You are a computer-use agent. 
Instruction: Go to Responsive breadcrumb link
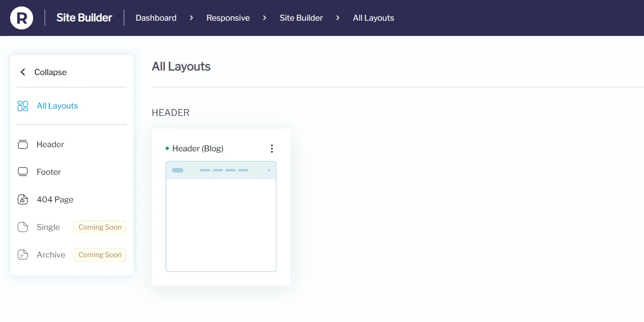click(x=228, y=18)
